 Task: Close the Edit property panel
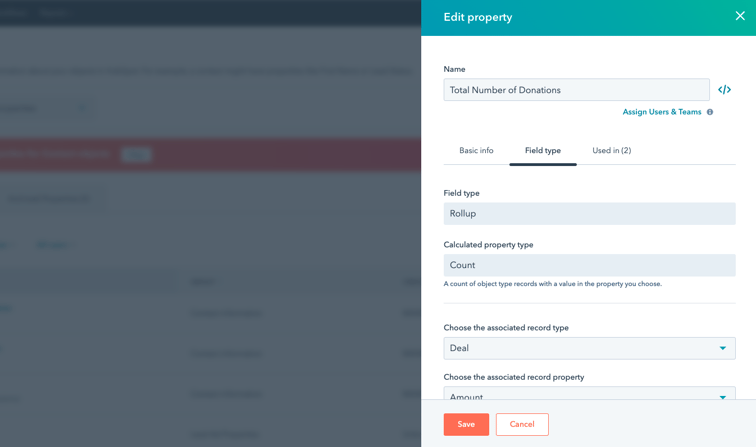pos(740,16)
